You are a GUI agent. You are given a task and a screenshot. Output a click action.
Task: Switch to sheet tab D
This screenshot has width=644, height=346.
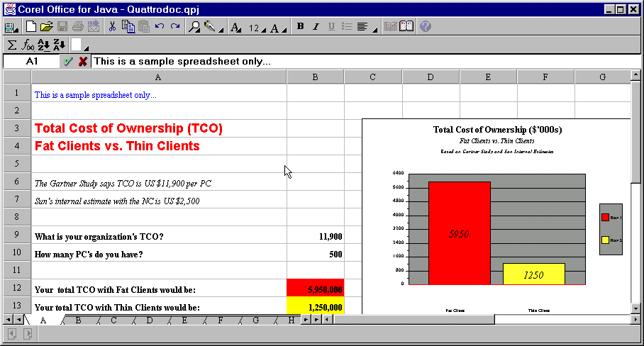(150, 320)
